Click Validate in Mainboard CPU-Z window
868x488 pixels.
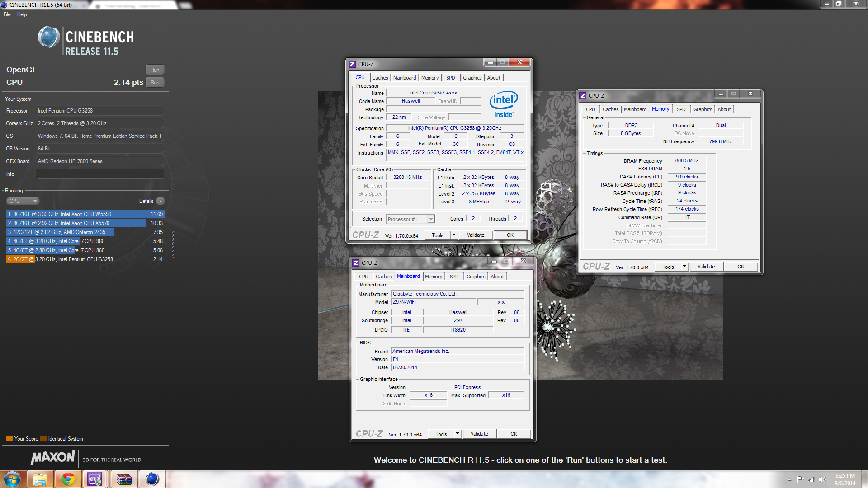(x=479, y=434)
